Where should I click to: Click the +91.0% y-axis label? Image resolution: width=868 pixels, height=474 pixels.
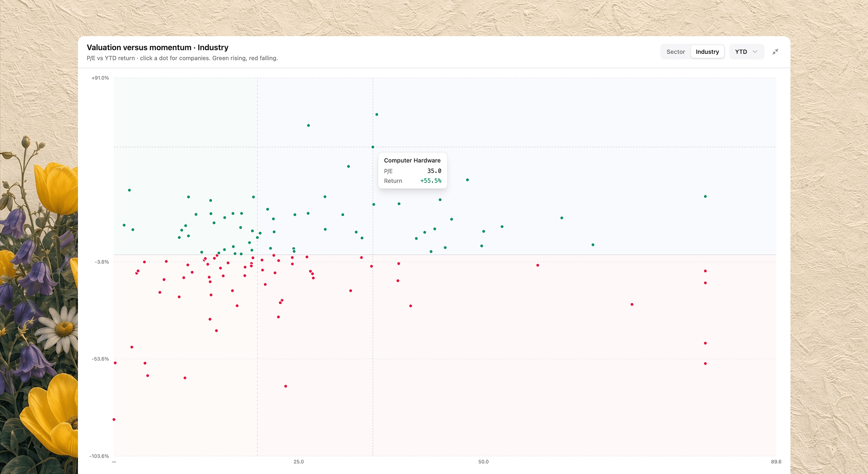[x=100, y=78]
